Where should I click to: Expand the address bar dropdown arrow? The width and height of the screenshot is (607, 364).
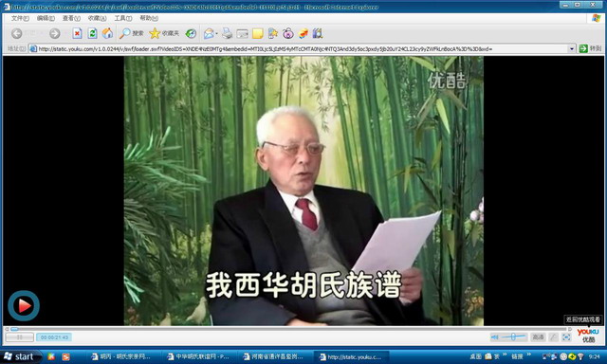(571, 48)
